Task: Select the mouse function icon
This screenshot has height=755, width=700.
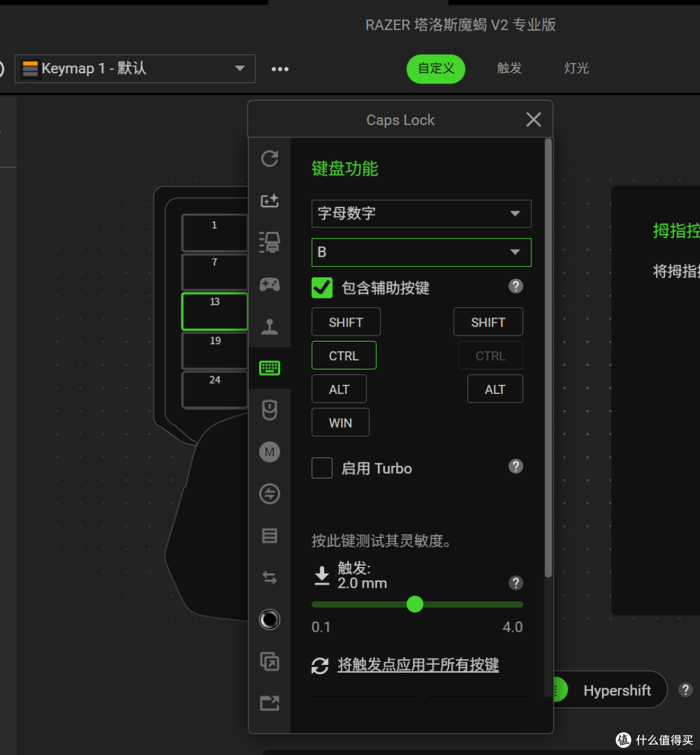Action: (270, 410)
